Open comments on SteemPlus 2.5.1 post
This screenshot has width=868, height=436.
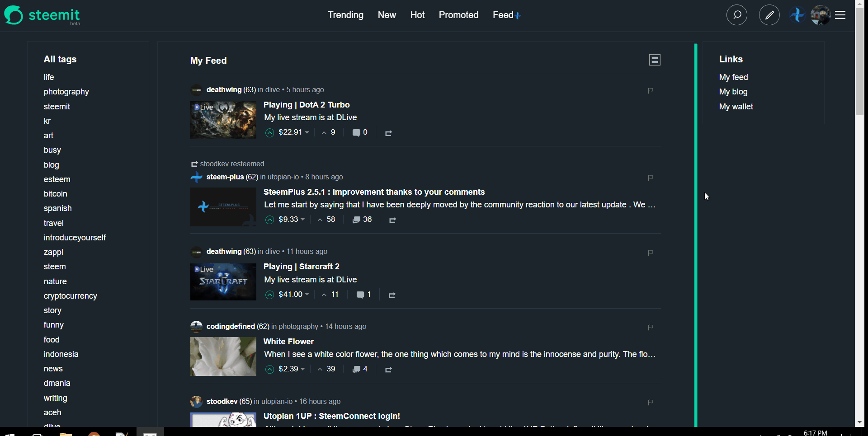coord(362,220)
